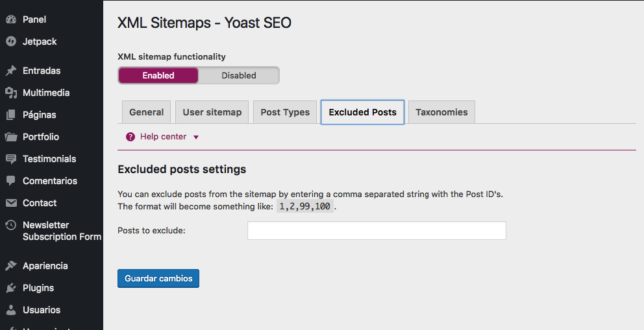Click the Panel dashboard icon

pos(11,19)
